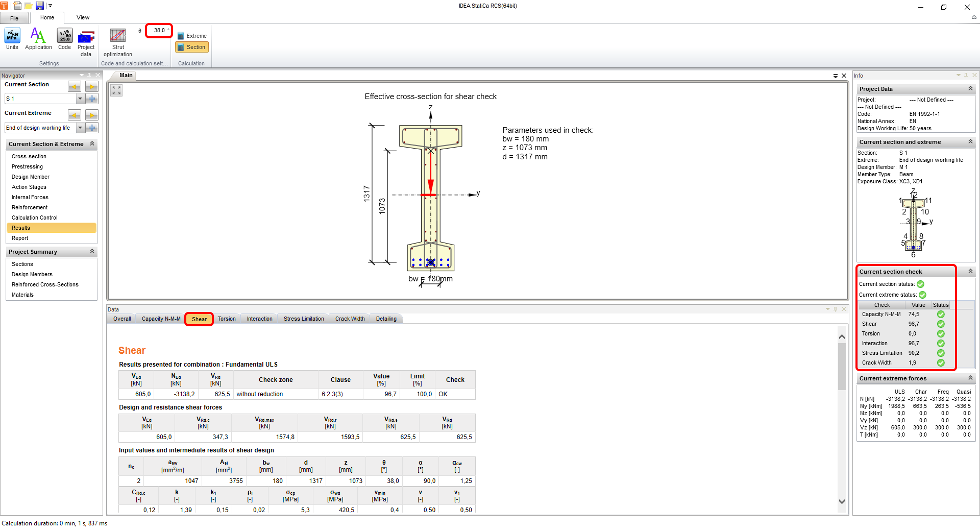This screenshot has height=531, width=980.
Task: Collapse the Current section check panel
Action: 970,271
